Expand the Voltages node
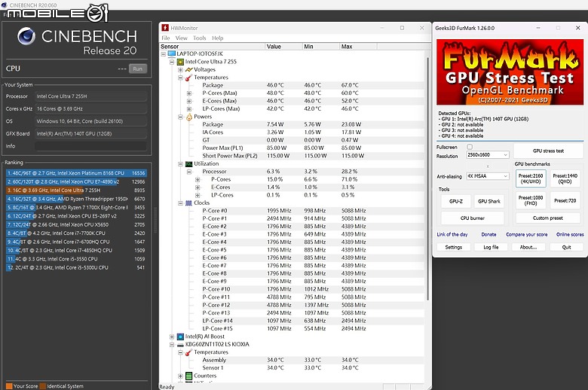 (180, 70)
